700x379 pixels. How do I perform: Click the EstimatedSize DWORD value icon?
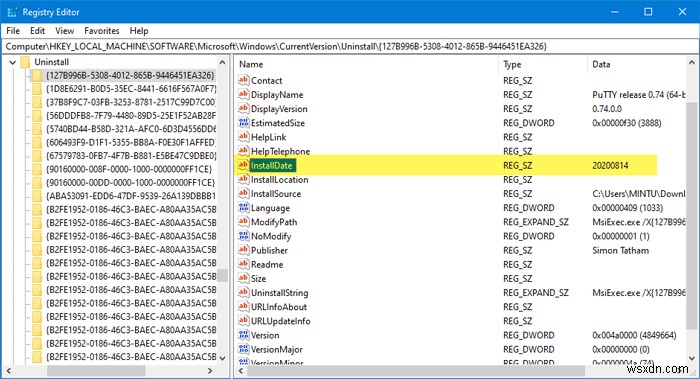coord(243,123)
